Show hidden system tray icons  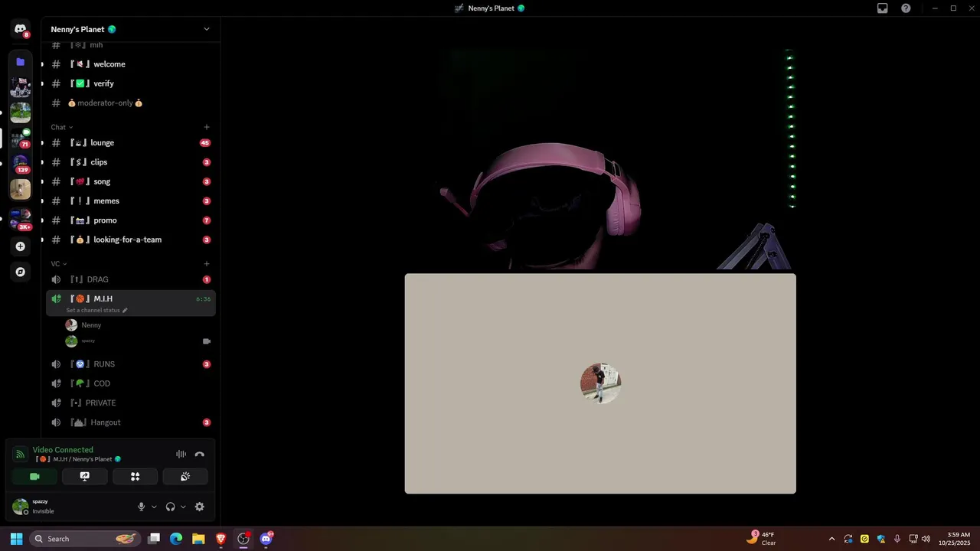pos(831,539)
